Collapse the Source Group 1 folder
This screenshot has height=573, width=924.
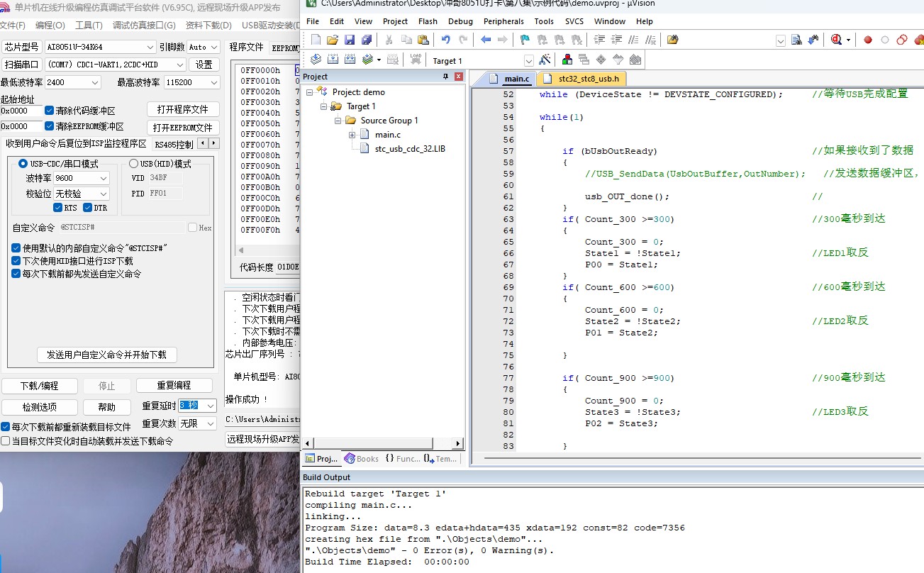pos(338,121)
